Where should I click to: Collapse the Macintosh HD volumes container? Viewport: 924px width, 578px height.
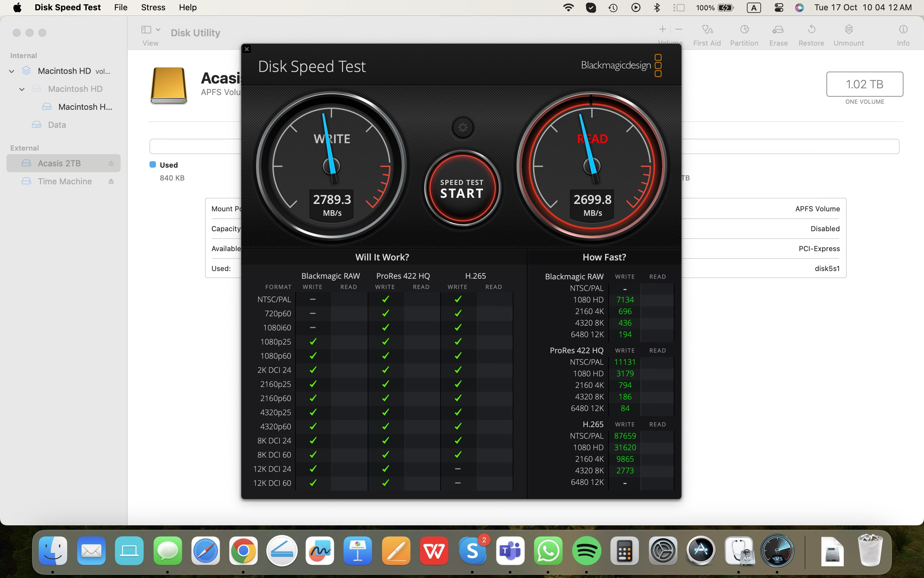12,71
